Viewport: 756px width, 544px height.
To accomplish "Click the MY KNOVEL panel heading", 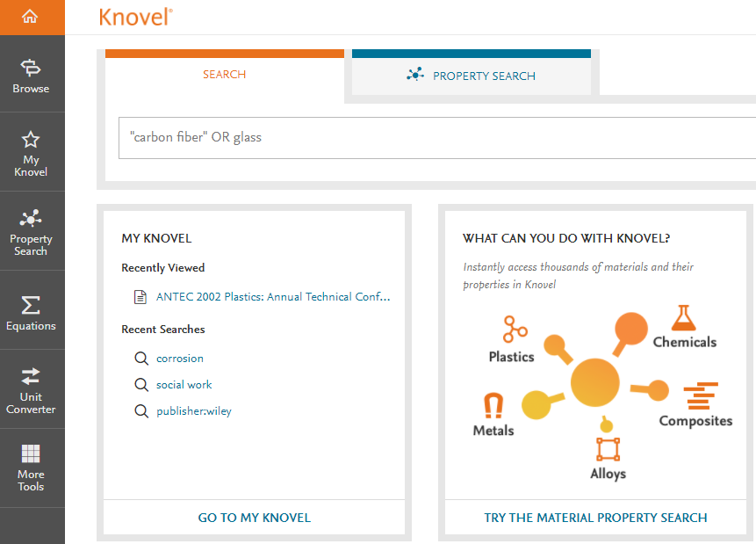I will tap(156, 238).
